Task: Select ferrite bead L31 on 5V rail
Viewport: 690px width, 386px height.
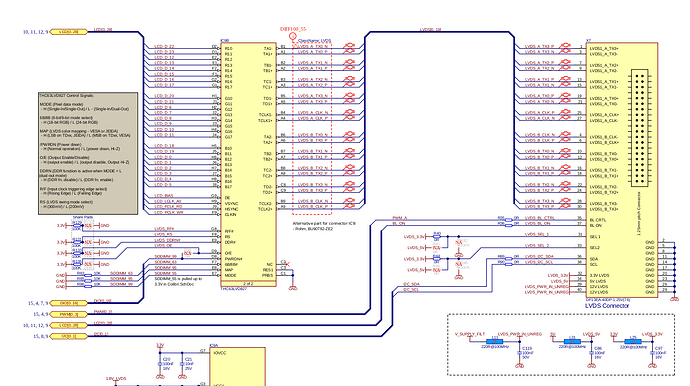Action: [572, 342]
